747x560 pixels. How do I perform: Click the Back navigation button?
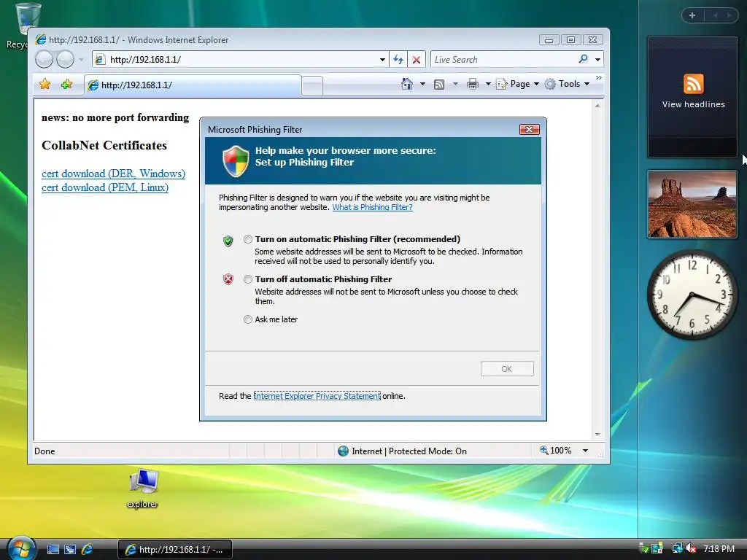coord(44,60)
